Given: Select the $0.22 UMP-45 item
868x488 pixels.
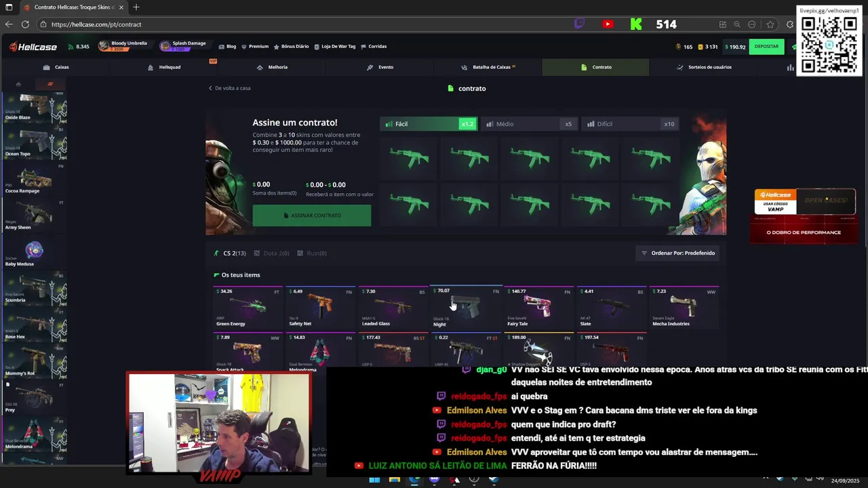Looking at the screenshot, I should (x=466, y=350).
